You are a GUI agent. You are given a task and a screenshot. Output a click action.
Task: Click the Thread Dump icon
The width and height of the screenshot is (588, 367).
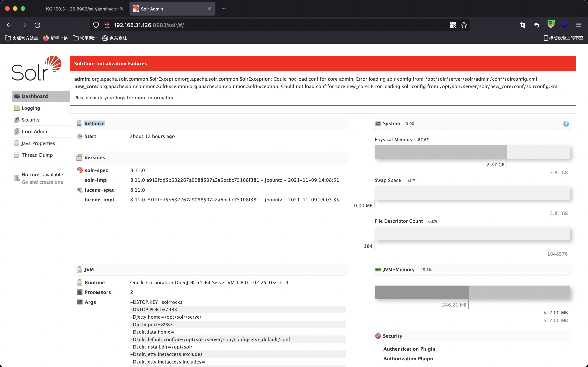click(17, 155)
